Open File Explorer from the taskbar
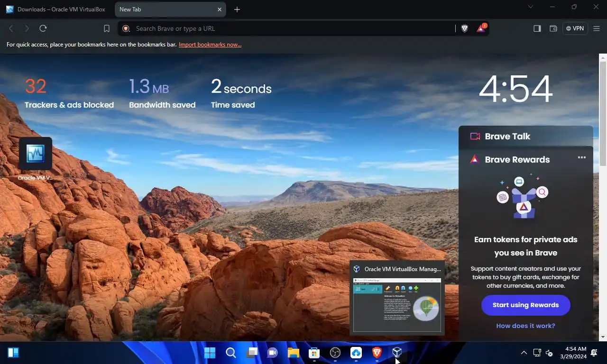The image size is (607, 364). point(293,353)
